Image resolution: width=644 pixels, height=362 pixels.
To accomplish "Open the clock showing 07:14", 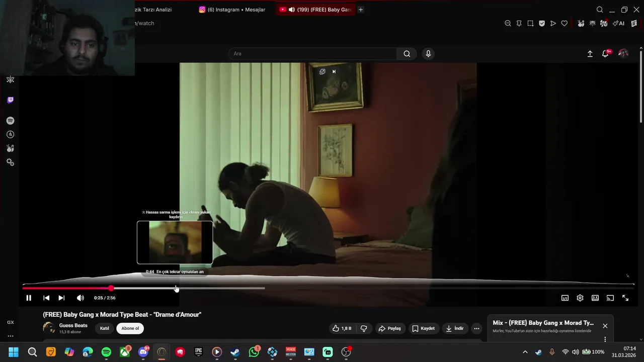I will 624,352.
